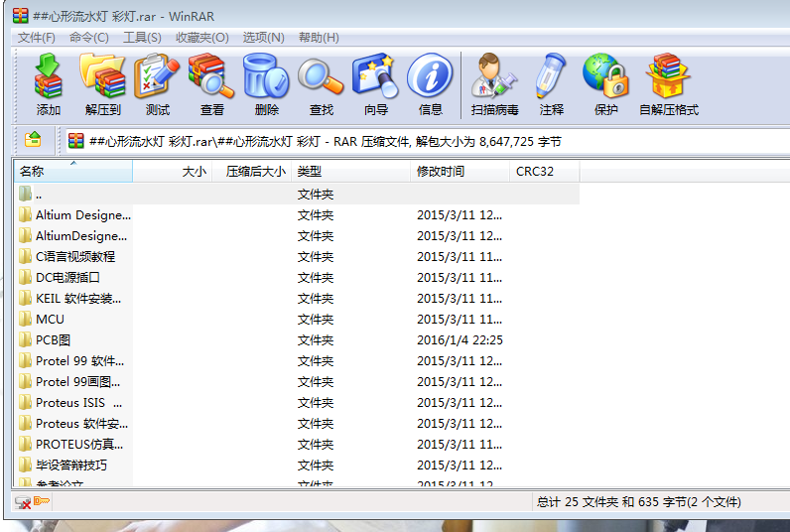Open the 向导 (Wizard) tool
This screenshot has height=532, width=790.
point(375,75)
